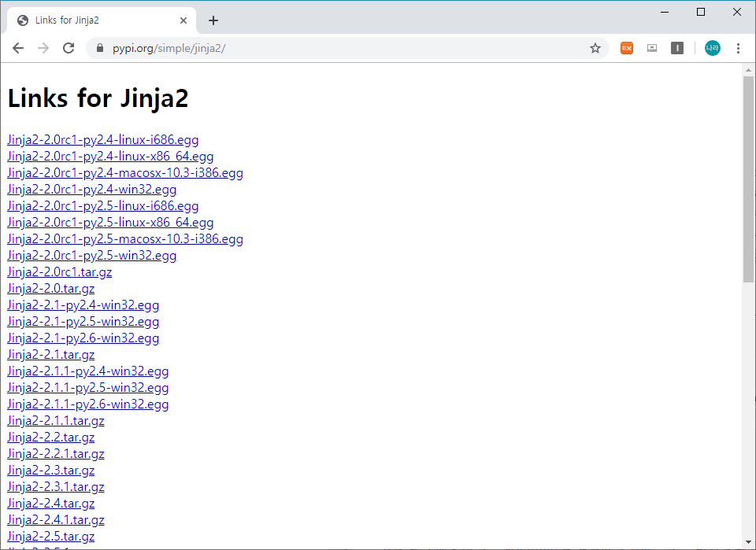Open the gray monitor extension icon
Viewport: 756px width, 550px height.
(x=652, y=48)
